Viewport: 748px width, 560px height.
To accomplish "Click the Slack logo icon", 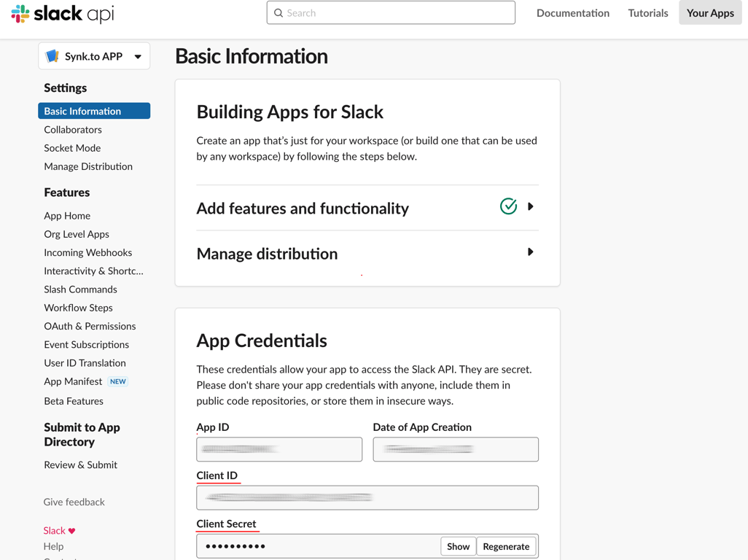I will pyautogui.click(x=20, y=14).
